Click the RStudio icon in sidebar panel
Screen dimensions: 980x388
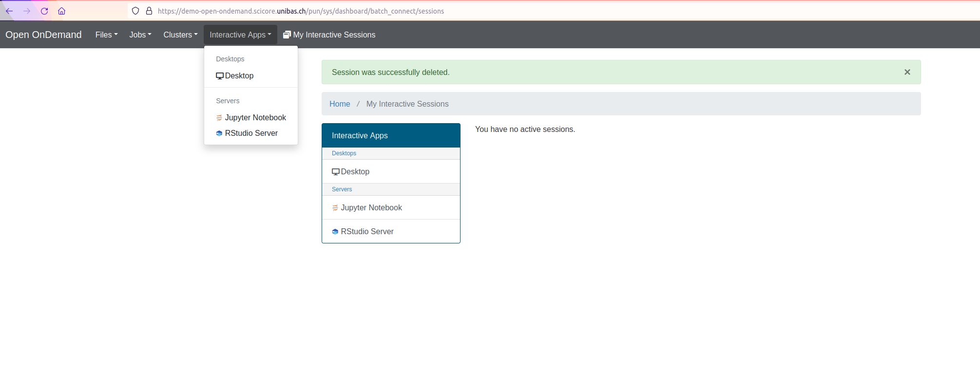pyautogui.click(x=335, y=232)
